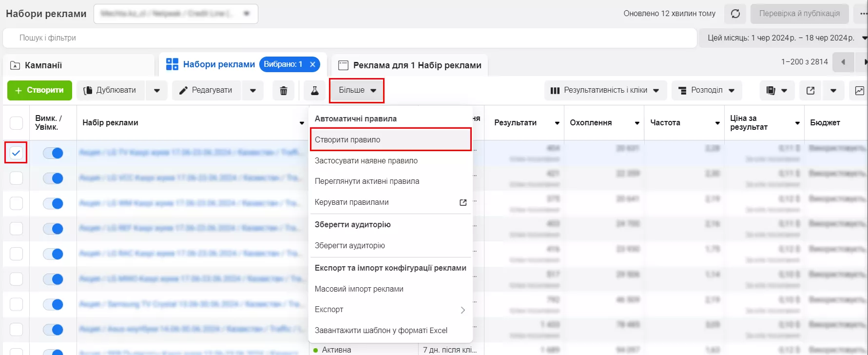
Task: Delete selected ad set with trash icon
Action: (284, 91)
